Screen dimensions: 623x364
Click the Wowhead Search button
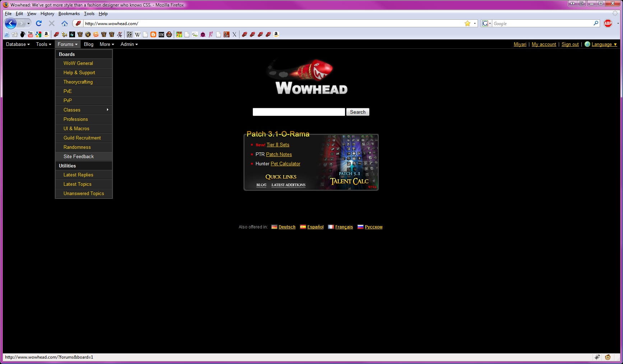pyautogui.click(x=358, y=112)
